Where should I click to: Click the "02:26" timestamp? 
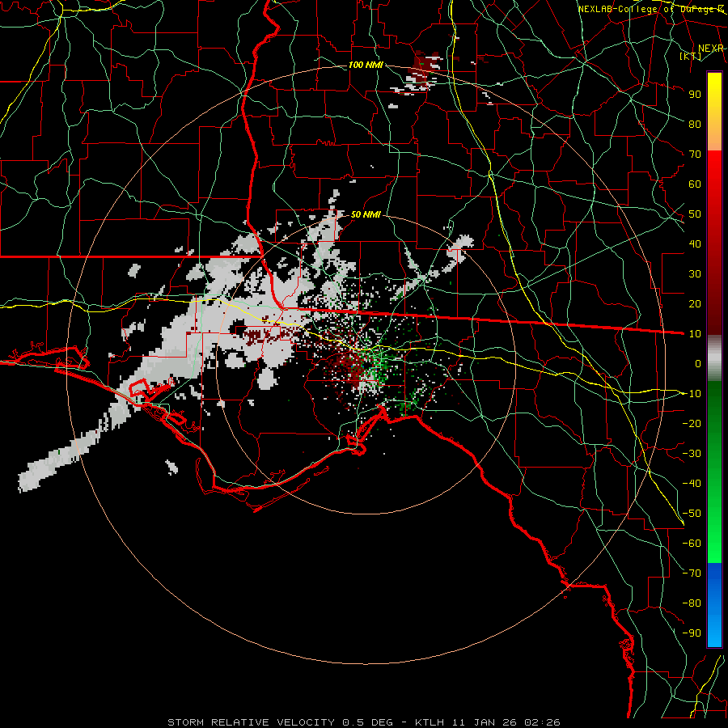(x=542, y=722)
